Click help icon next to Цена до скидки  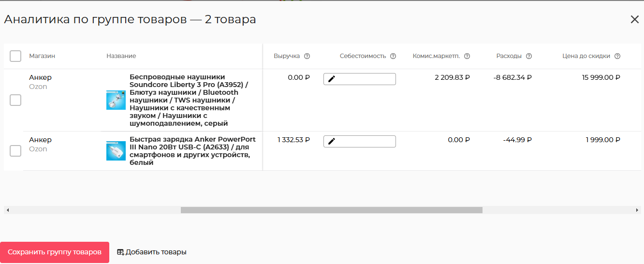(617, 56)
